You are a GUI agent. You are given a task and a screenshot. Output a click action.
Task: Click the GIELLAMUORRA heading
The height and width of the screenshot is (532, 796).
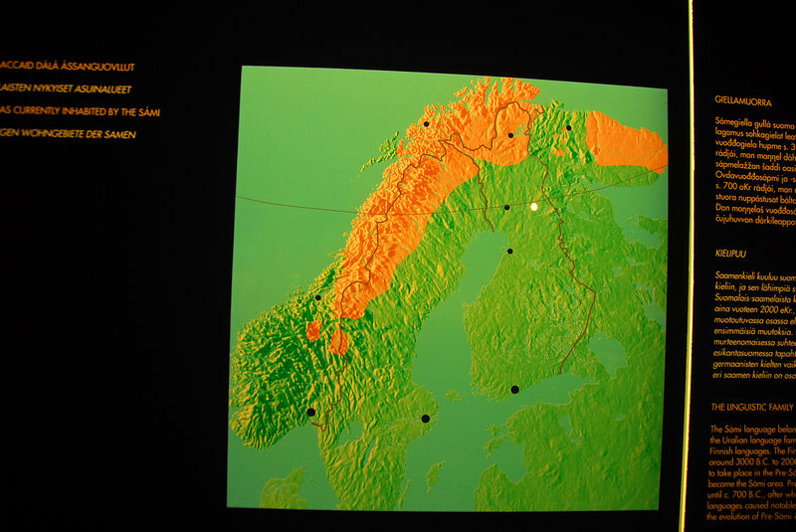(x=748, y=100)
